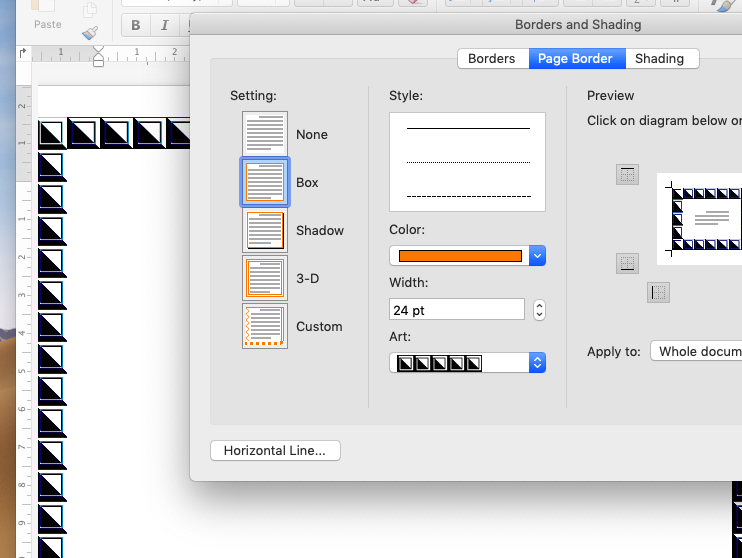Toggle left border button in Preview
The width and height of the screenshot is (742, 558).
click(x=658, y=292)
